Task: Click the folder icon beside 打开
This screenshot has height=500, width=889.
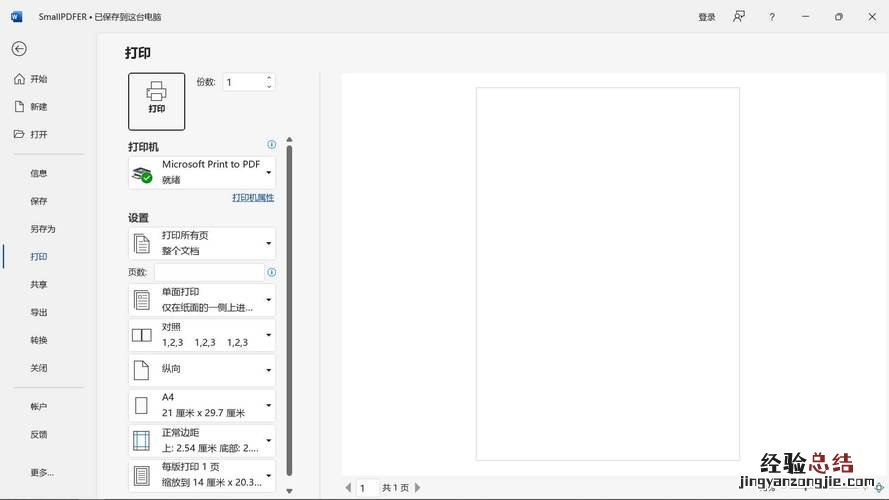Action: [19, 134]
